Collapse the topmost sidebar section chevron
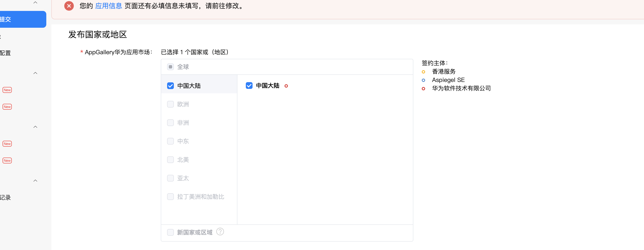The width and height of the screenshot is (644, 250). point(36,3)
